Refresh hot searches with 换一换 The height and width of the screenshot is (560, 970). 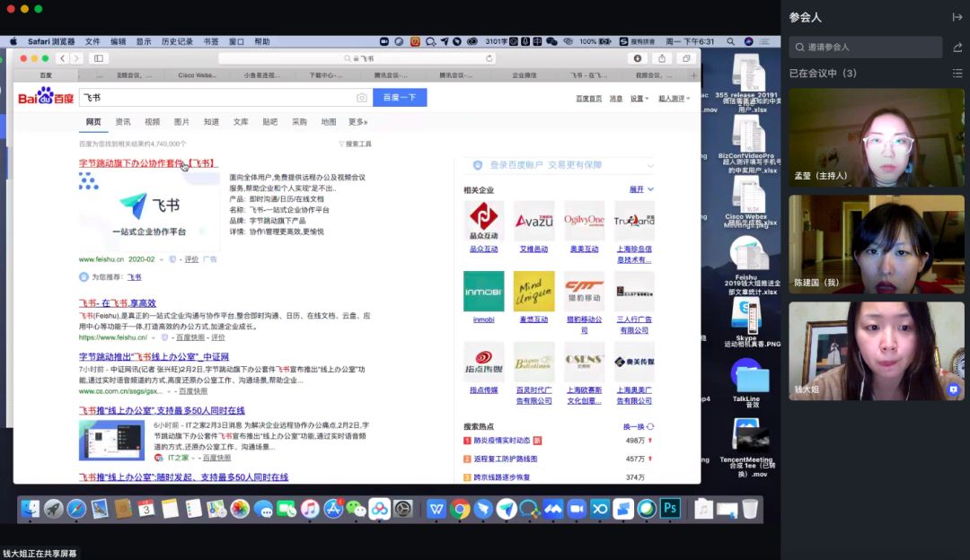pos(639,426)
